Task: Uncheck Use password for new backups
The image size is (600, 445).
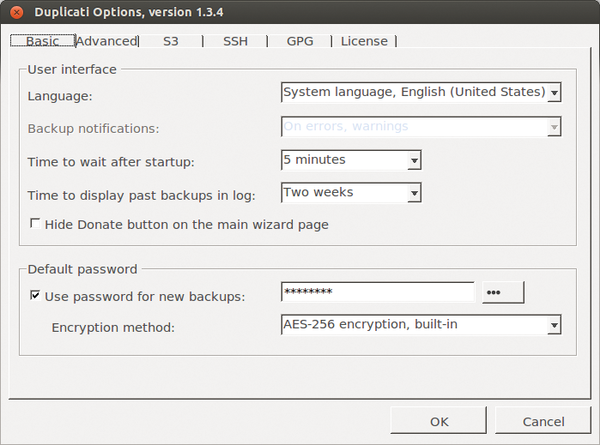Action: 35,295
